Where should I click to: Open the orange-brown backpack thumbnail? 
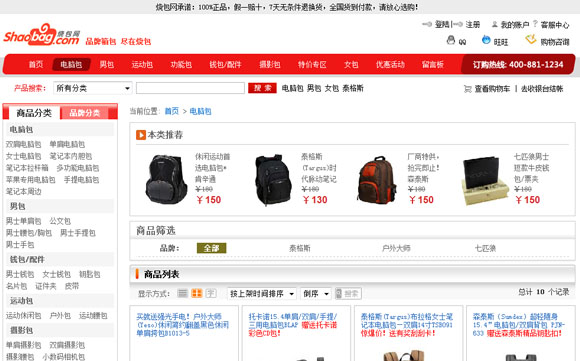tap(377, 179)
